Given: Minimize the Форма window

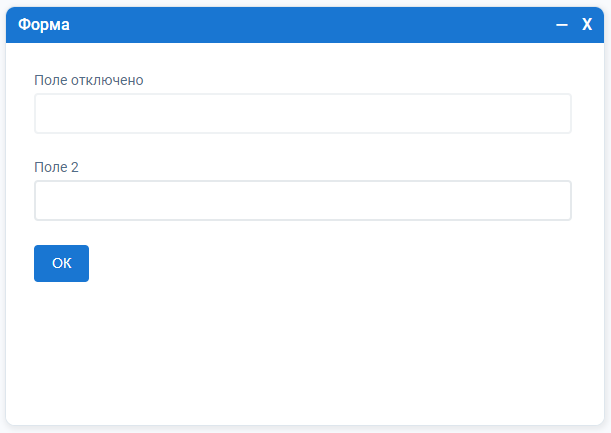Looking at the screenshot, I should tap(562, 25).
